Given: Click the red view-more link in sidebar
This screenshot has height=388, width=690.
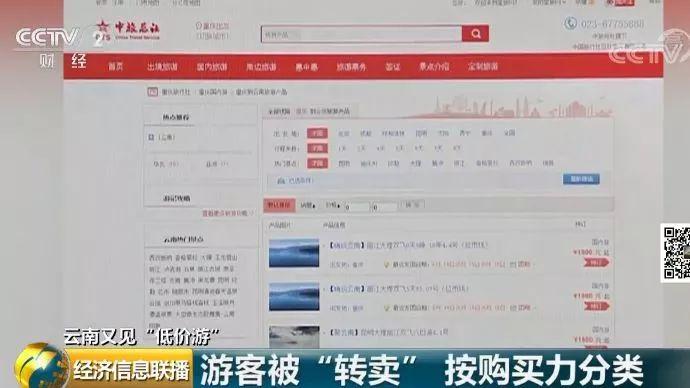Looking at the screenshot, I should (x=227, y=213).
